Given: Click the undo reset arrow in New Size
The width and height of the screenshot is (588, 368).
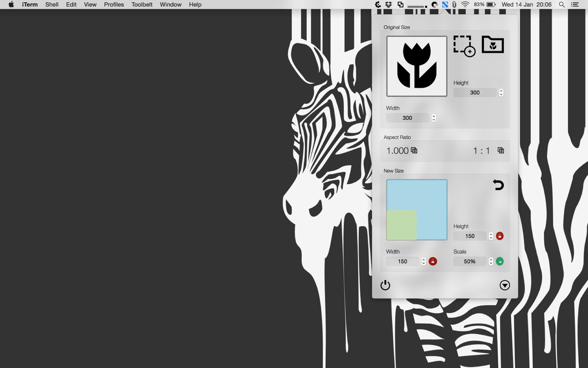Looking at the screenshot, I should 498,185.
